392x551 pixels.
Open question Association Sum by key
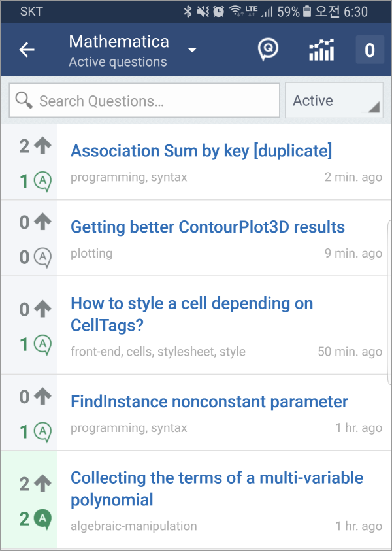201,151
